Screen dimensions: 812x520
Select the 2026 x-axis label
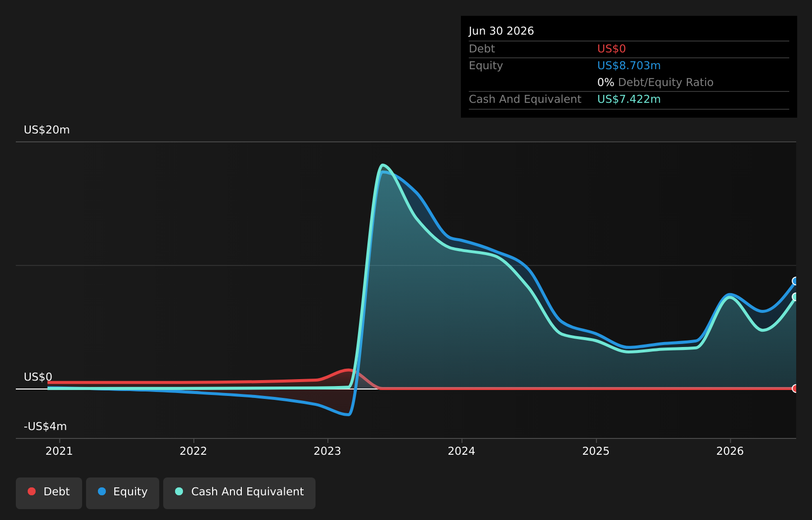click(x=730, y=451)
